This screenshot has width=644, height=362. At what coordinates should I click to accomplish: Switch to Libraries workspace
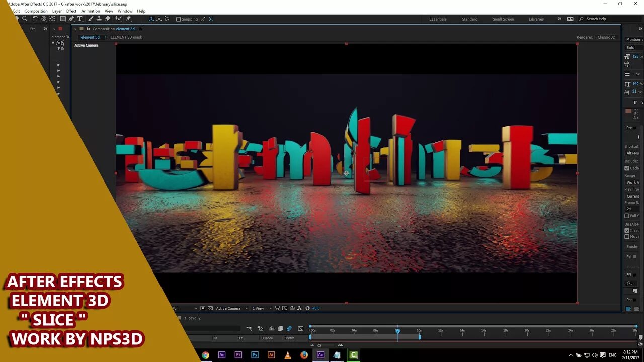point(536,19)
